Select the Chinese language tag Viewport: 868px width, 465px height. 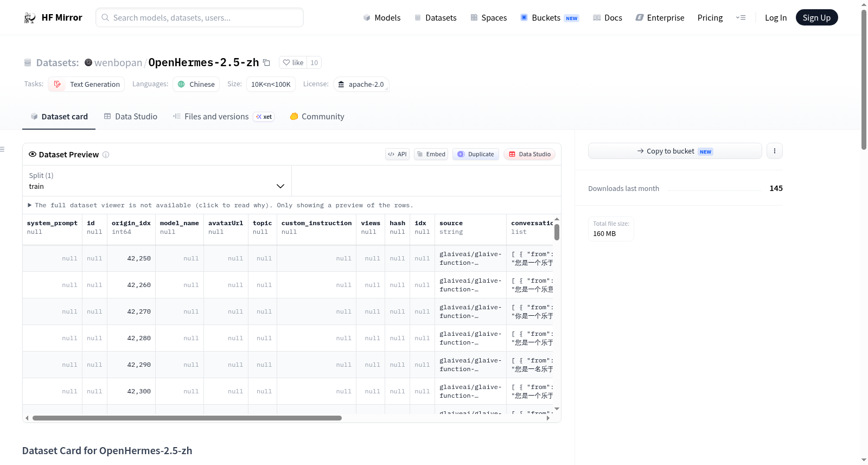(196, 84)
